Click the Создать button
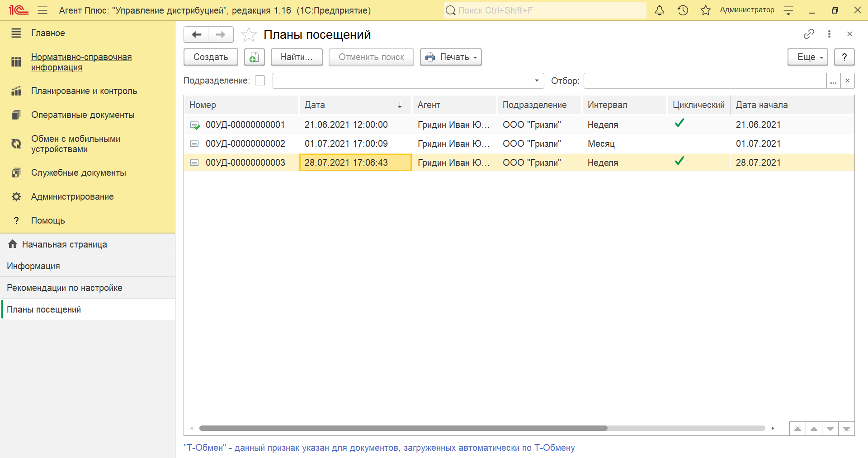Image resolution: width=868 pixels, height=458 pixels. (211, 57)
